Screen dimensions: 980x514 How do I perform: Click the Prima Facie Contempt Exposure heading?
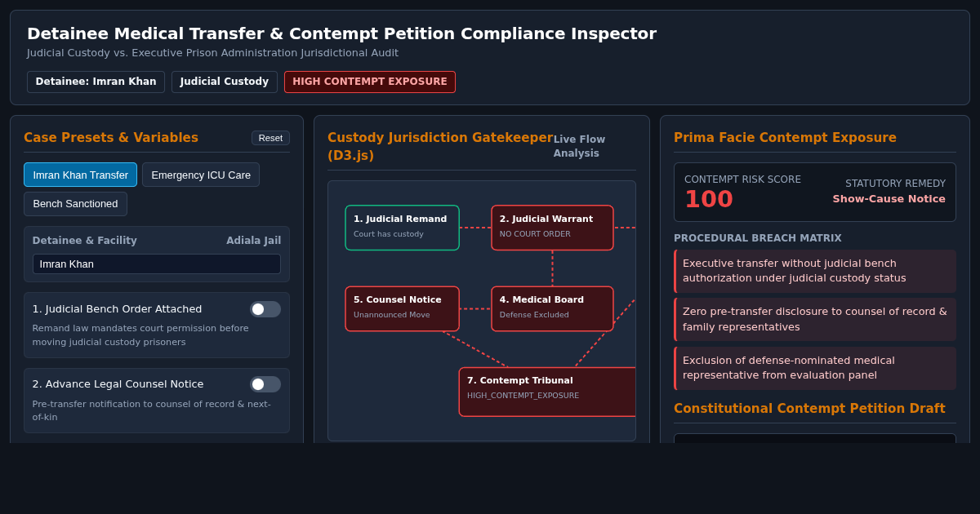click(x=785, y=138)
